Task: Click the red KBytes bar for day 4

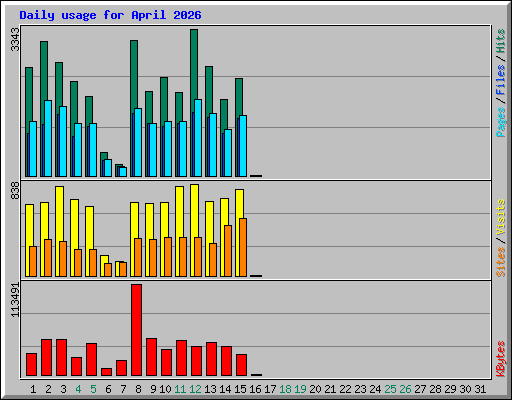Action: [x=76, y=366]
